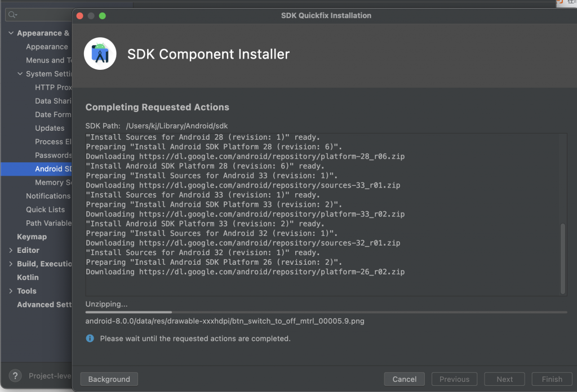Click the search magnifier icon in settings
Viewport: 577px width, 392px height.
(12, 14)
